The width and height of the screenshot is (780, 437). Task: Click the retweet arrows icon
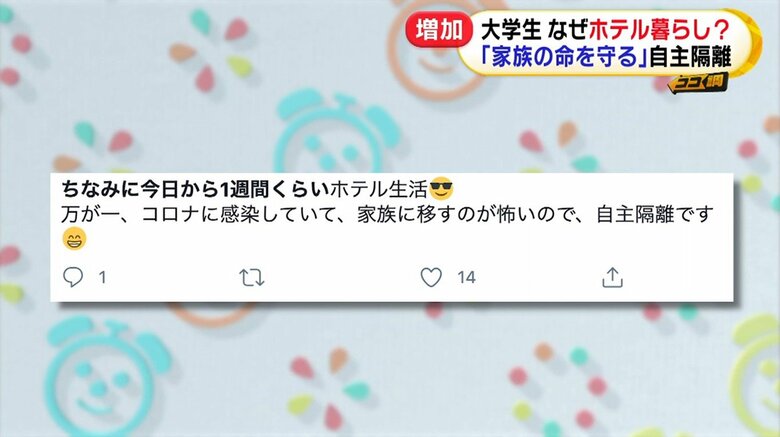tap(252, 278)
